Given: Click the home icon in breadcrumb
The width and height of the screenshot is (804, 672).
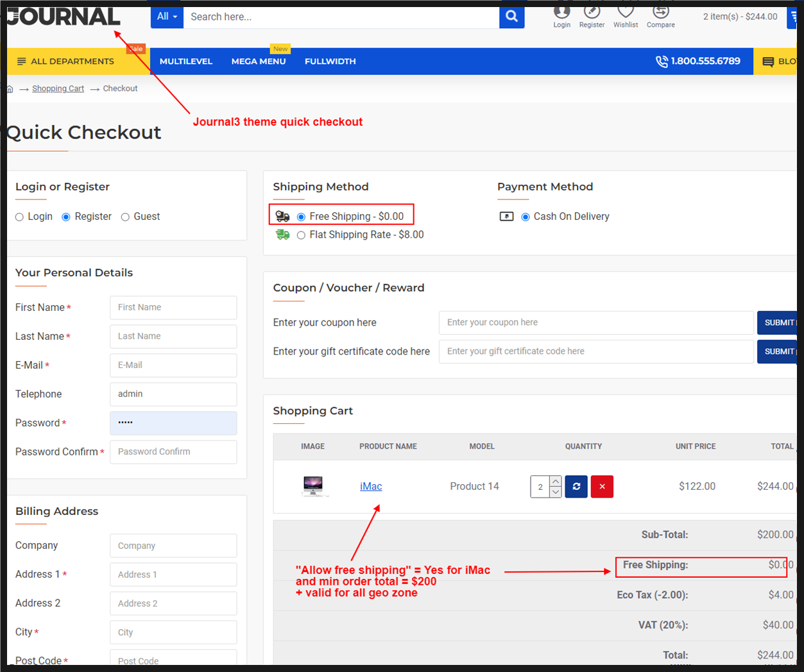Looking at the screenshot, I should 10,89.
